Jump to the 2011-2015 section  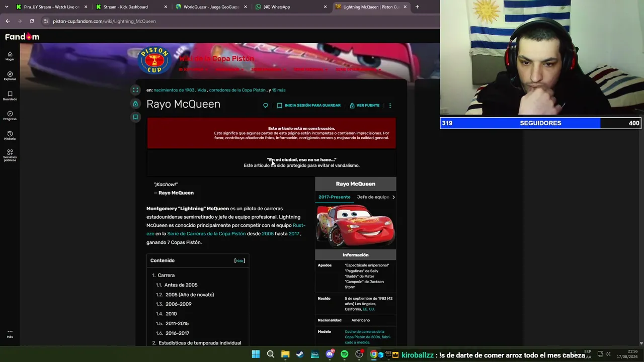[x=177, y=323]
